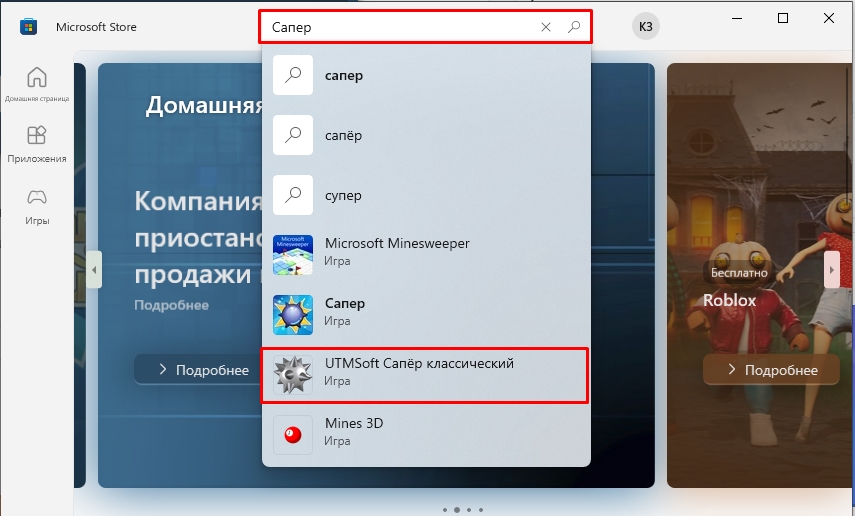Open Игры section in sidebar
Viewport: 855px width, 516px height.
click(37, 207)
